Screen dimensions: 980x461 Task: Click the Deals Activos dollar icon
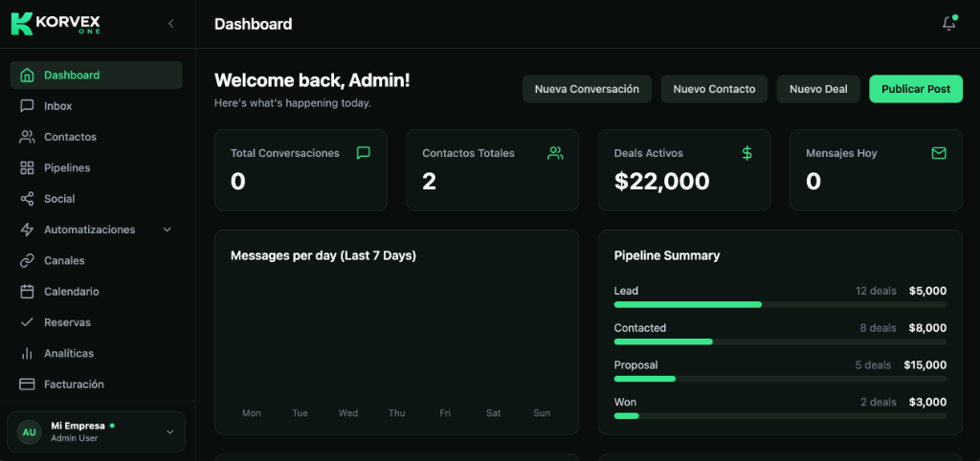click(746, 153)
